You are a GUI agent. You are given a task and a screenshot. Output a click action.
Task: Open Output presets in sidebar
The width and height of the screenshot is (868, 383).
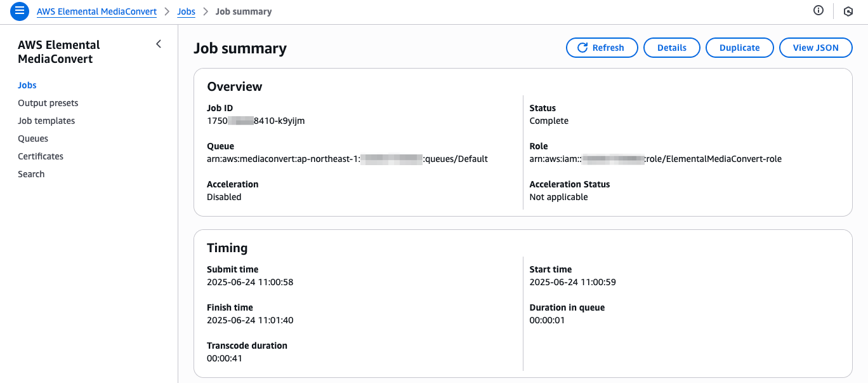[48, 103]
